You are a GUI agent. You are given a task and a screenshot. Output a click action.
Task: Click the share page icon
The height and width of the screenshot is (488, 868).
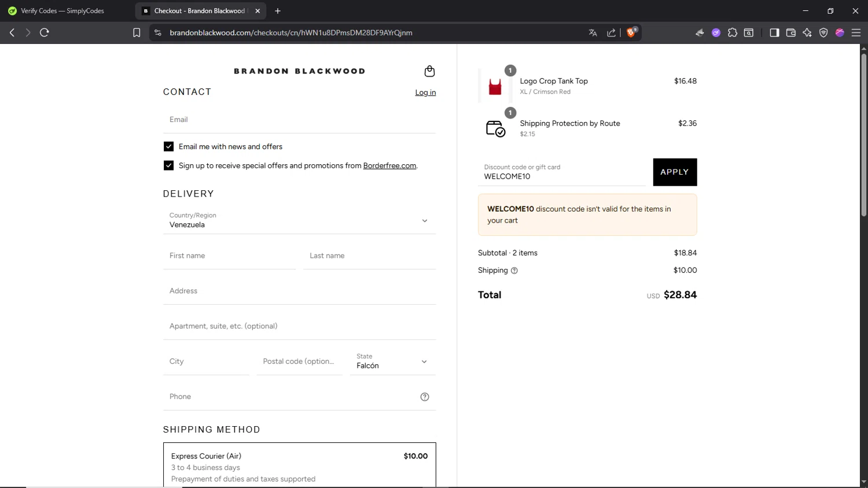pos(611,33)
